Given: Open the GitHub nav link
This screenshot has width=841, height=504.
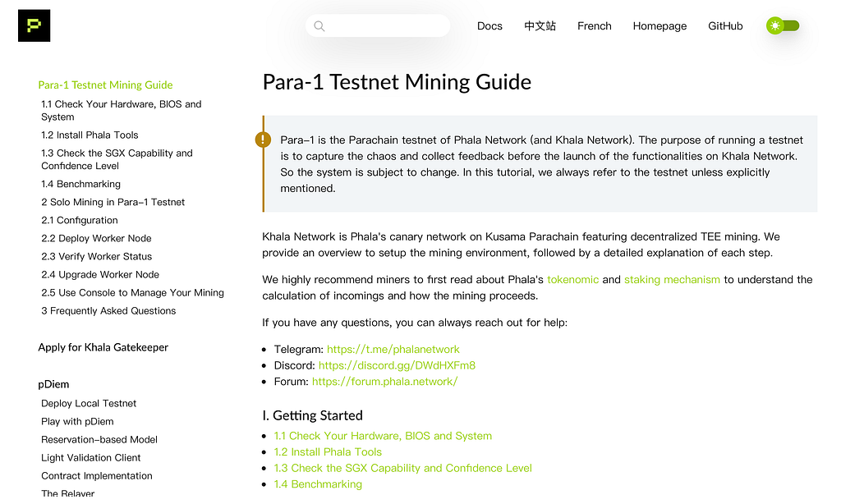Looking at the screenshot, I should click(725, 26).
